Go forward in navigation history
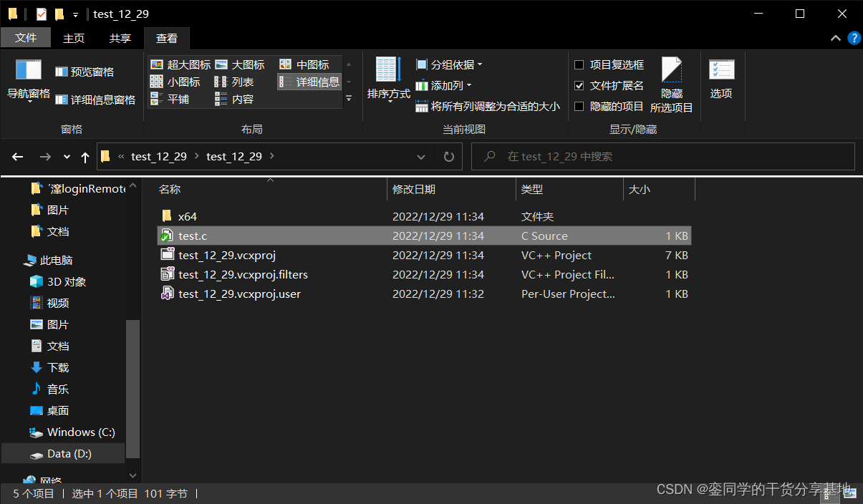Screen dimensions: 863x504 pos(45,157)
